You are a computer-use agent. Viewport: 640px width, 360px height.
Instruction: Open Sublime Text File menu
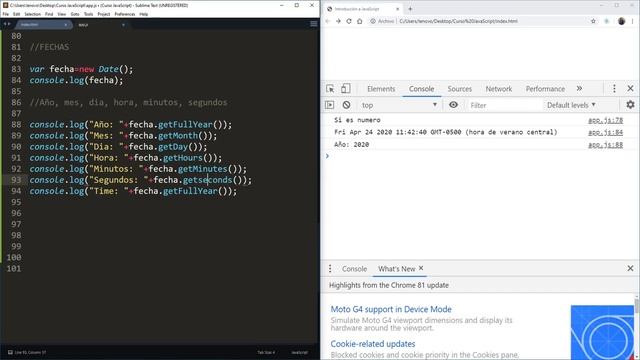(6, 14)
